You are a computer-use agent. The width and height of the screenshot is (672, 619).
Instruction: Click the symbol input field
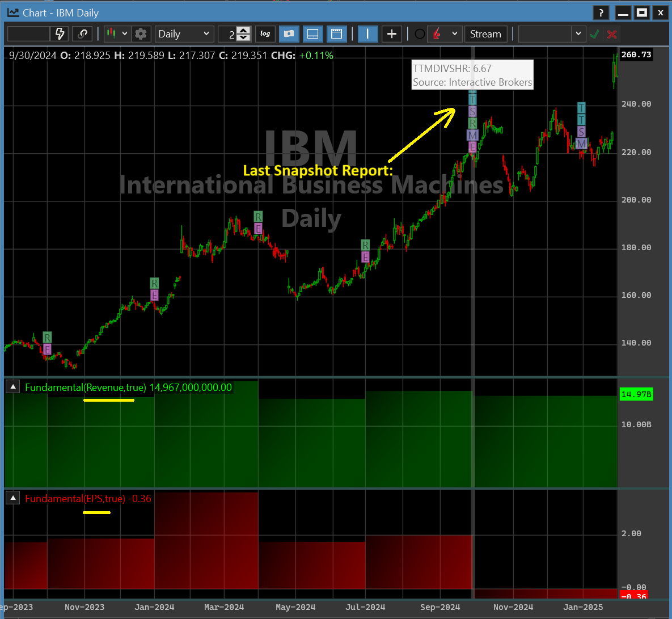coord(29,34)
